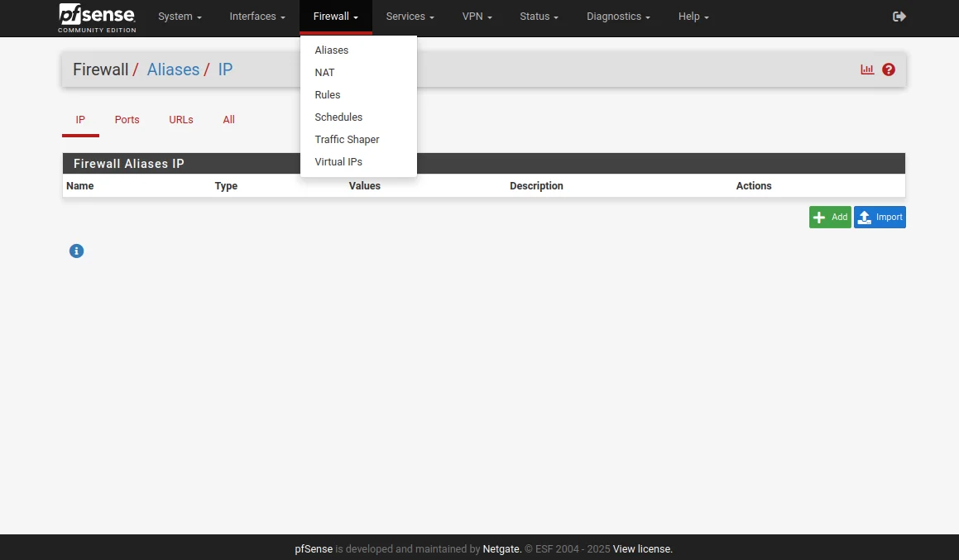Expand the System dropdown menu

pos(180,17)
